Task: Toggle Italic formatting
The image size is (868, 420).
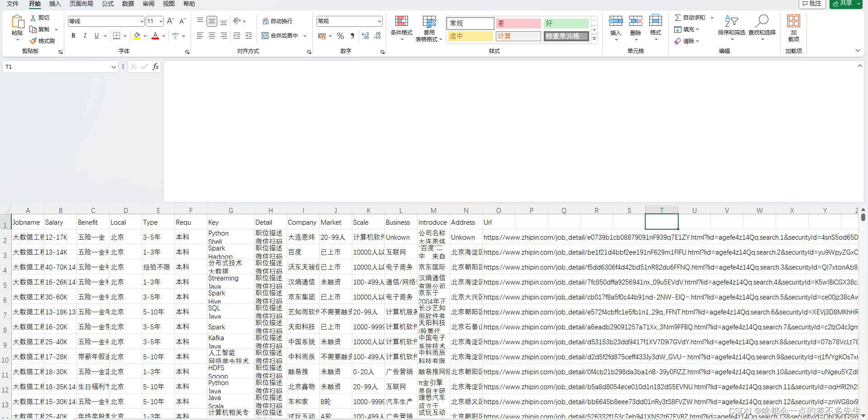Action: point(85,36)
